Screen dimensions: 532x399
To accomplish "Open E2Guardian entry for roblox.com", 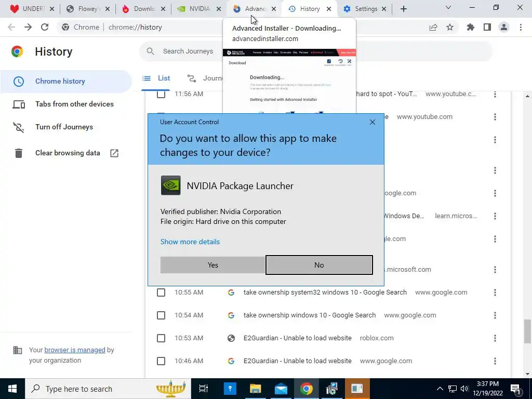I will coord(297,338).
